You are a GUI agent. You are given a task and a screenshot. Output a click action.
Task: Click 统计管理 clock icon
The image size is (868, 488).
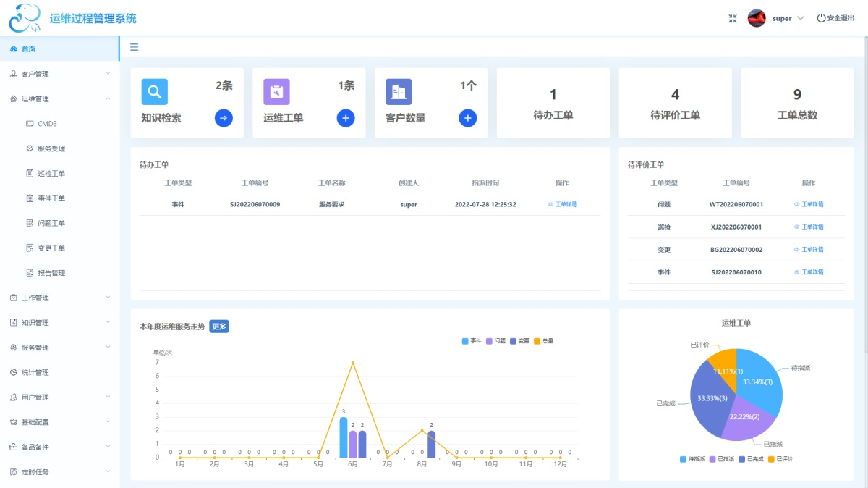(14, 372)
